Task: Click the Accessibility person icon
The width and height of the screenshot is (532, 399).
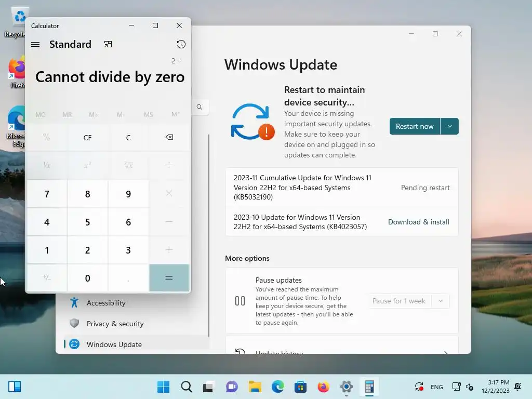Action: coord(74,302)
